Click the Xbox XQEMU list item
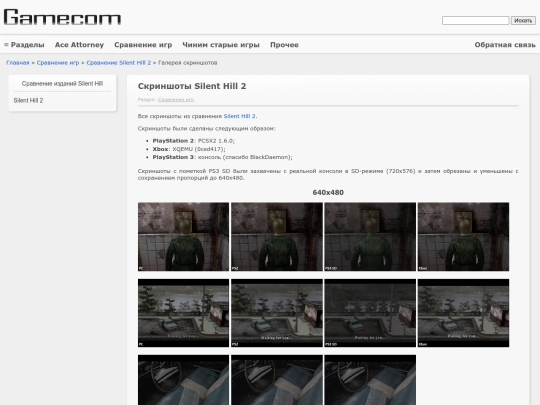This screenshot has width=540, height=405. coord(189,149)
